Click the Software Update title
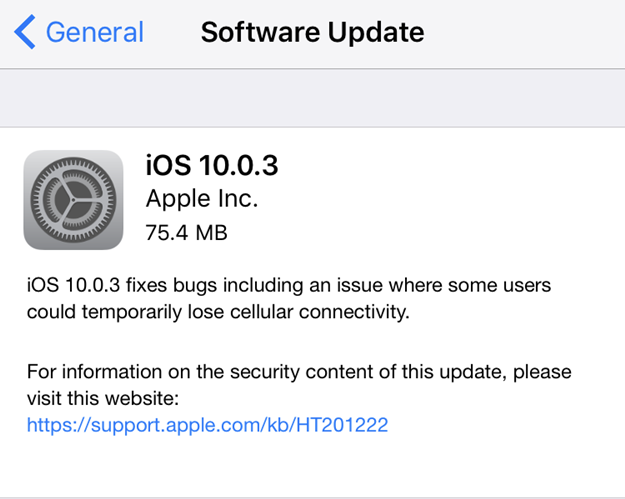The image size is (625, 499). tap(312, 32)
